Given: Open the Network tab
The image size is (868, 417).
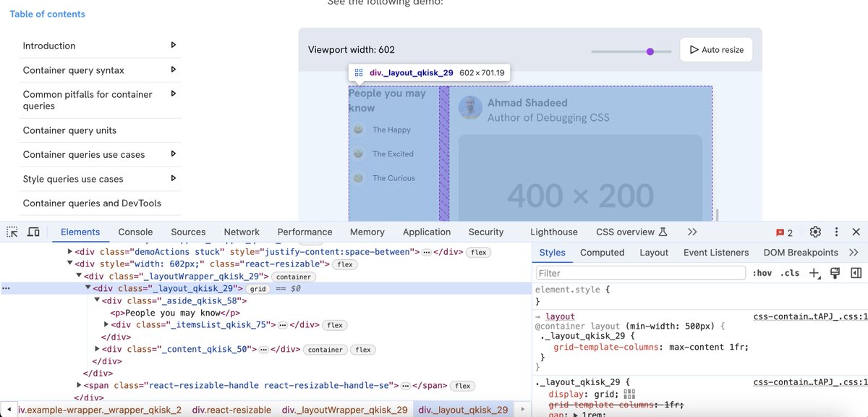Looking at the screenshot, I should click(x=242, y=232).
